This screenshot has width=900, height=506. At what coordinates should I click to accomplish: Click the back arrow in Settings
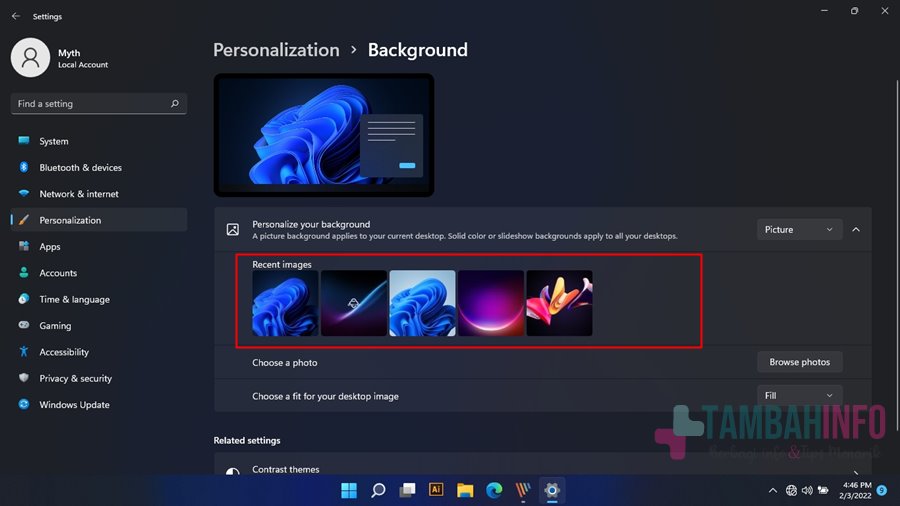click(15, 16)
